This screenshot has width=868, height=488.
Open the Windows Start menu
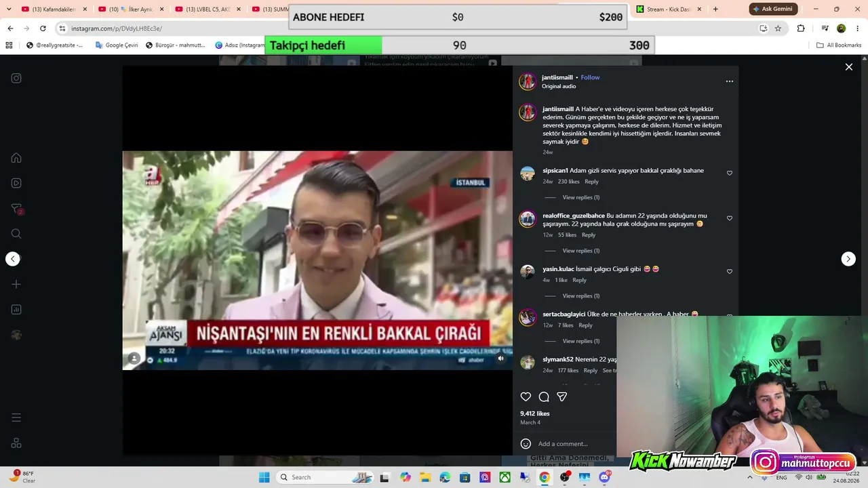pos(264,477)
